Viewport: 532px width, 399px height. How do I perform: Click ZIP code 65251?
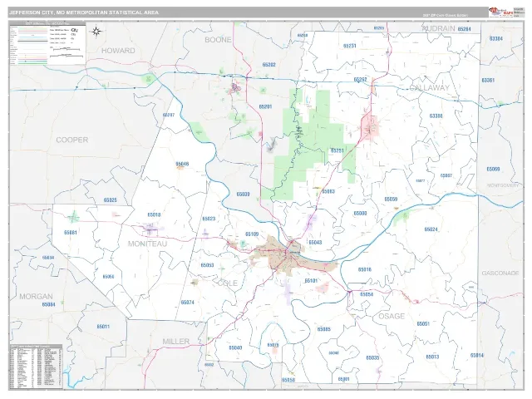(x=337, y=150)
